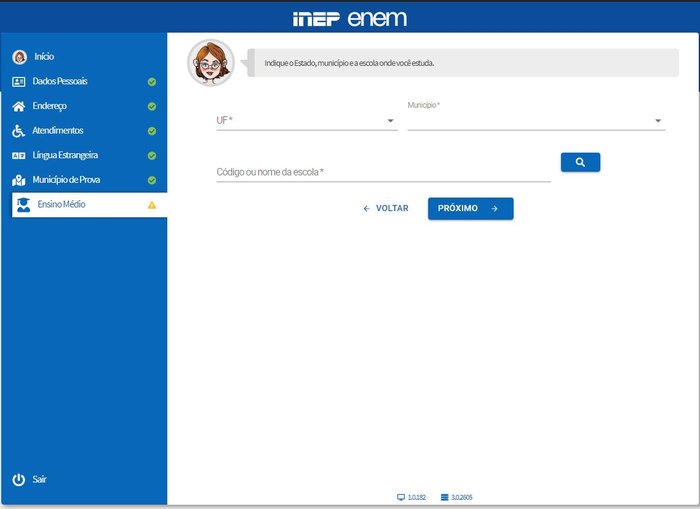Viewport: 700px width, 509px height.
Task: Click green checkmark next to Língua Estrangeira
Action: (152, 155)
